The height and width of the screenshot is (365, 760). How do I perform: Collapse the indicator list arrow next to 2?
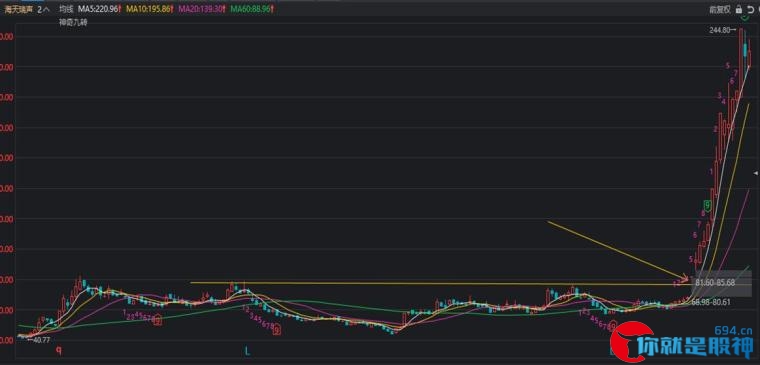pos(47,9)
